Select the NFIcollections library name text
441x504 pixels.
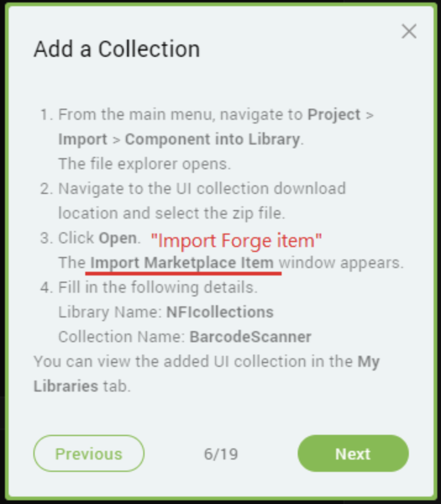(220, 312)
